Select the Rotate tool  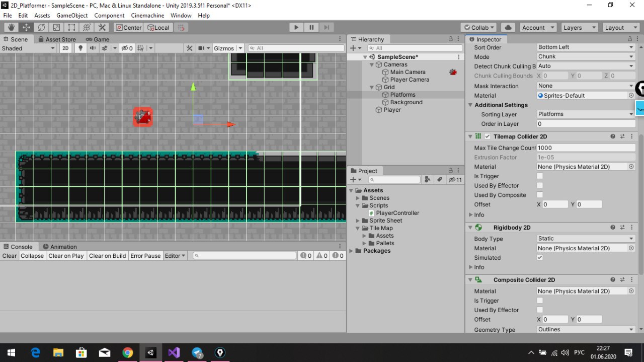pos(41,28)
